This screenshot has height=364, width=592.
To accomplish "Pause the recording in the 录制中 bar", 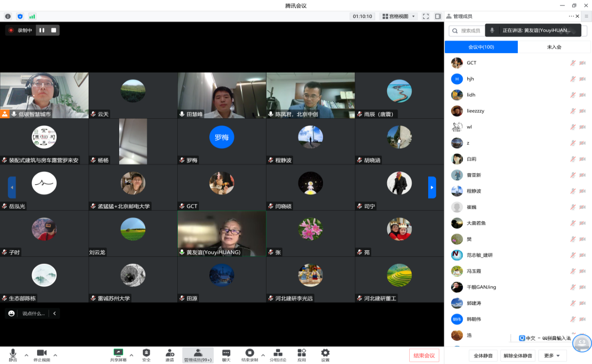I will click(42, 30).
